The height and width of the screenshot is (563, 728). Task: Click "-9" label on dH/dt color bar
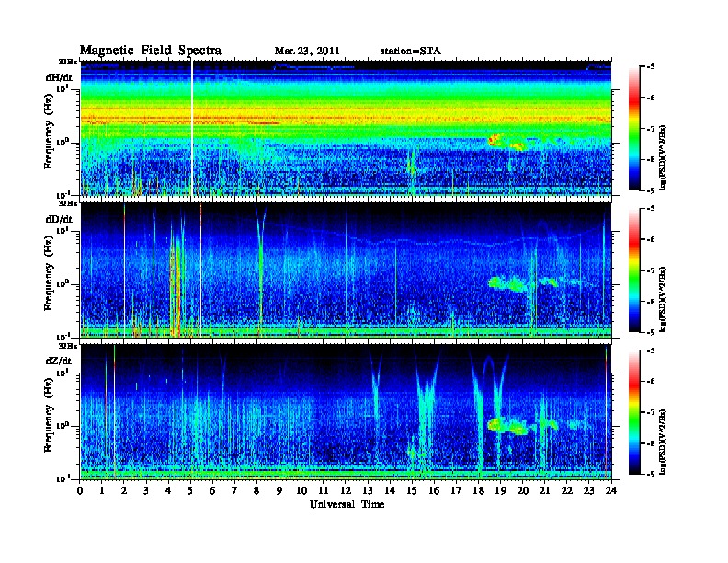pos(650,190)
